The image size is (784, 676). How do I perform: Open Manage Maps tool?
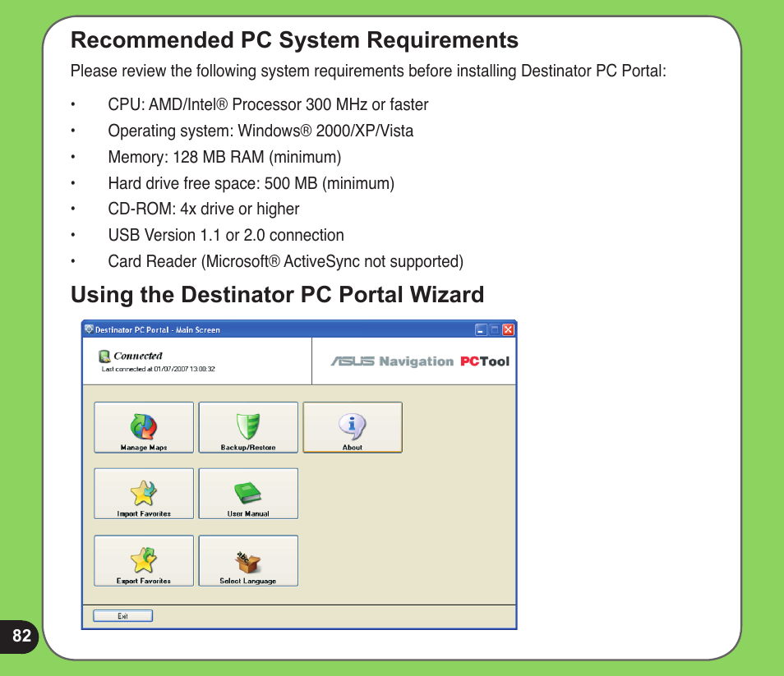[x=144, y=428]
